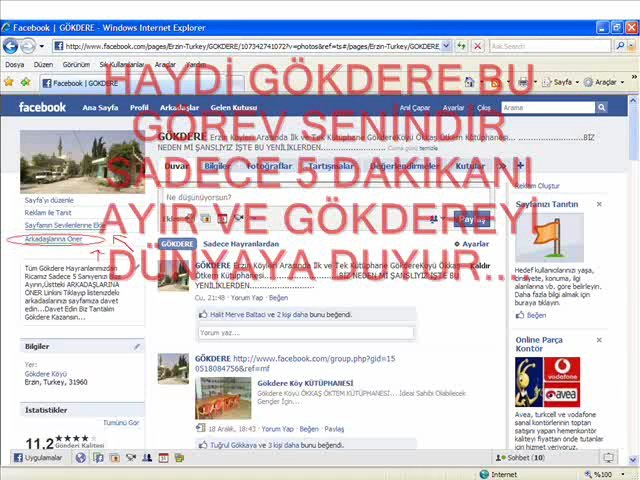Viewport: 640px width, 480px height.
Task: Close the Sayfanızı Tanıtın ad box
Action: (599, 204)
